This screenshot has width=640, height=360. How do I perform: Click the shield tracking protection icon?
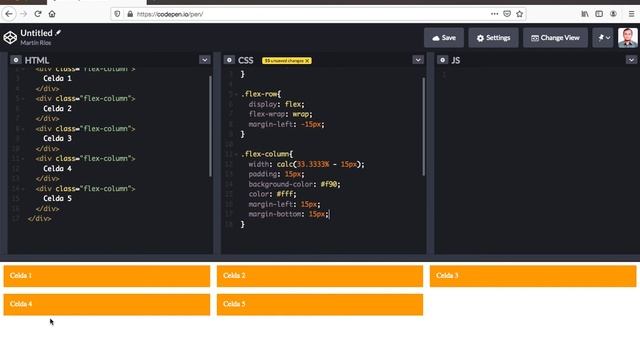click(117, 14)
